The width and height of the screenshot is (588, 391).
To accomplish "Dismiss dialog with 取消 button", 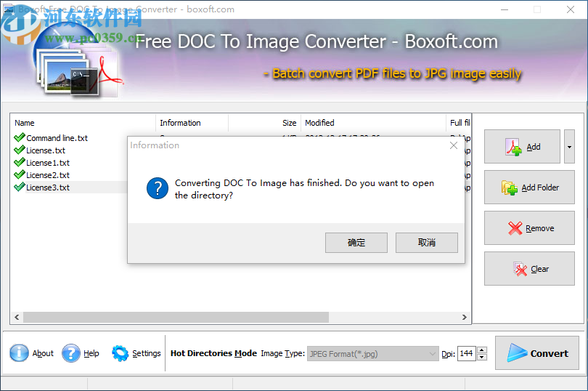I will [426, 243].
